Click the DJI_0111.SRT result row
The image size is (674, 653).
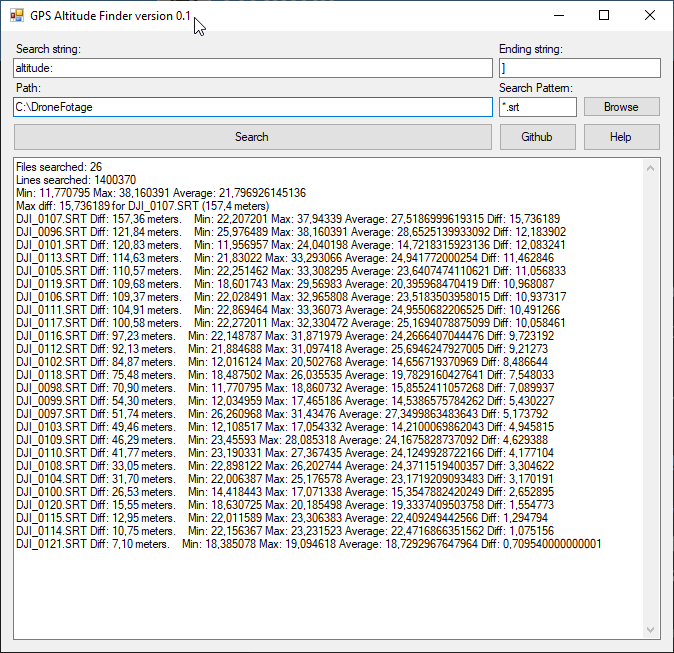288,310
